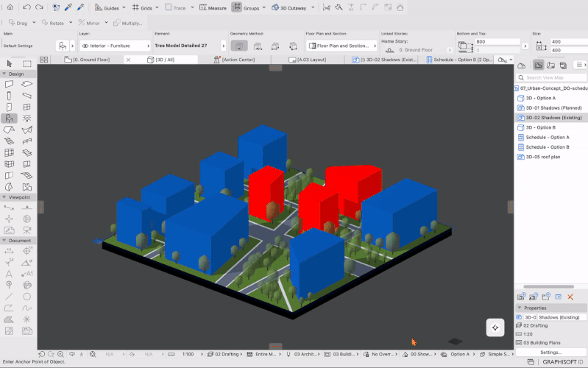The height and width of the screenshot is (368, 588).
Task: Select the Door tool
Action: 9,107
